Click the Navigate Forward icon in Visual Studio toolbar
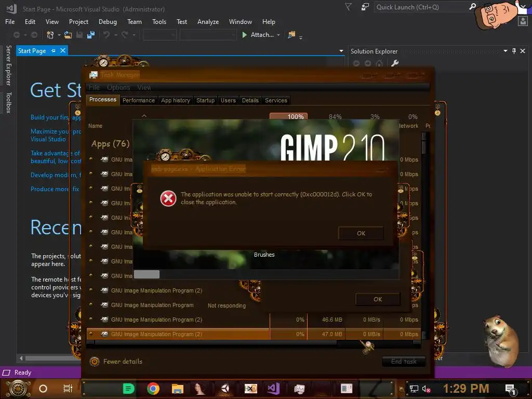 pos(34,35)
